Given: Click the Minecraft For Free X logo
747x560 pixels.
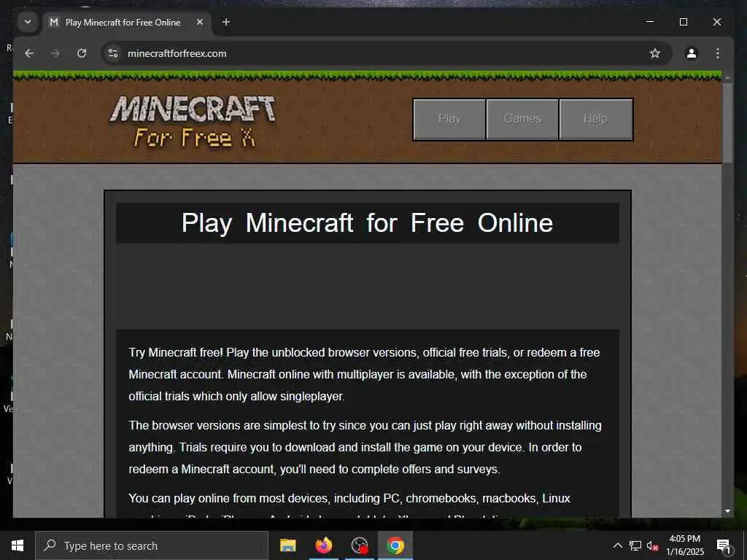Looking at the screenshot, I should [193, 122].
